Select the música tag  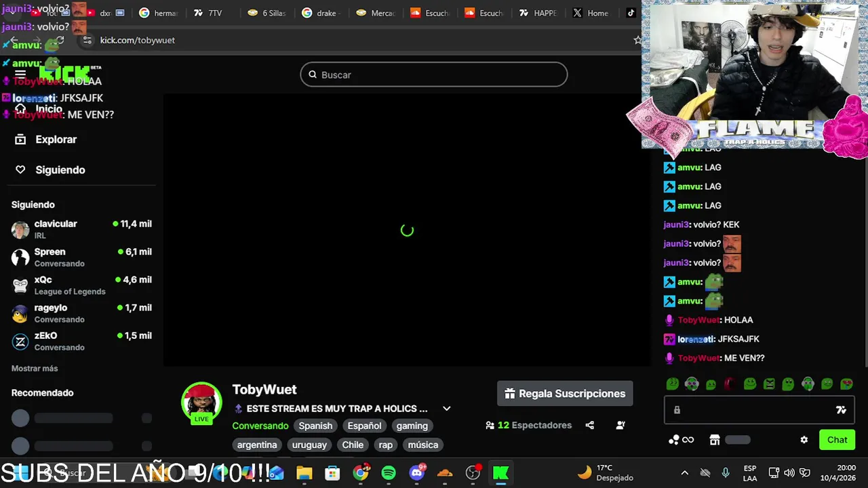click(x=423, y=445)
